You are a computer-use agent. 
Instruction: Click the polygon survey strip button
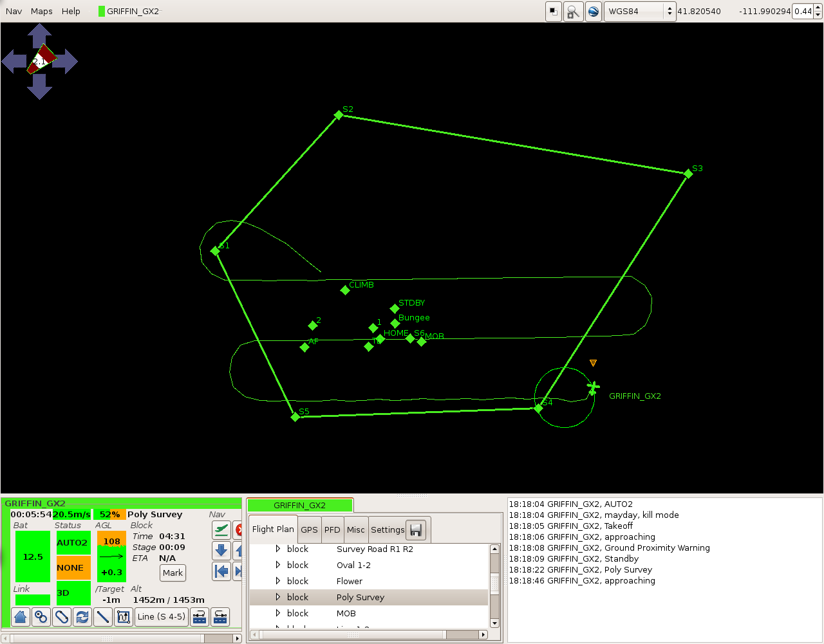(x=124, y=616)
